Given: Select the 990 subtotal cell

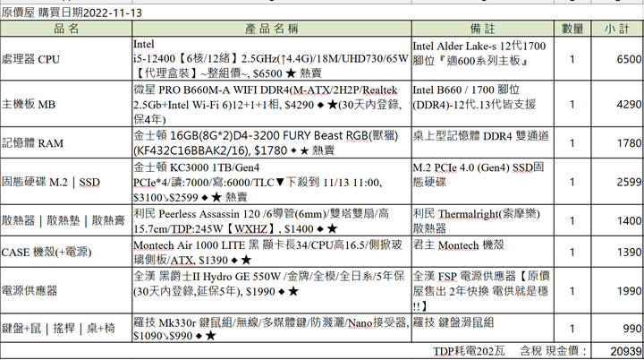Looking at the screenshot, I should 618,328.
